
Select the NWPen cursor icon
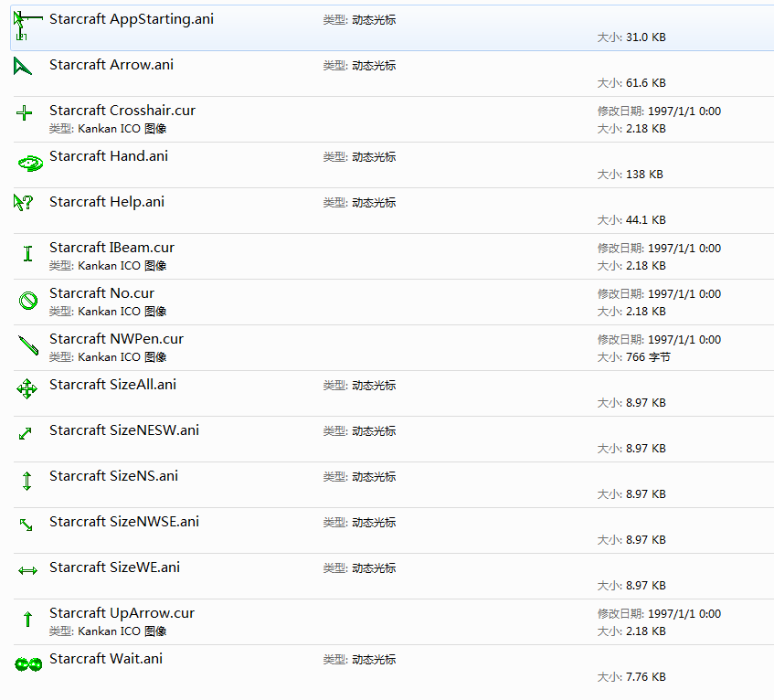28,345
